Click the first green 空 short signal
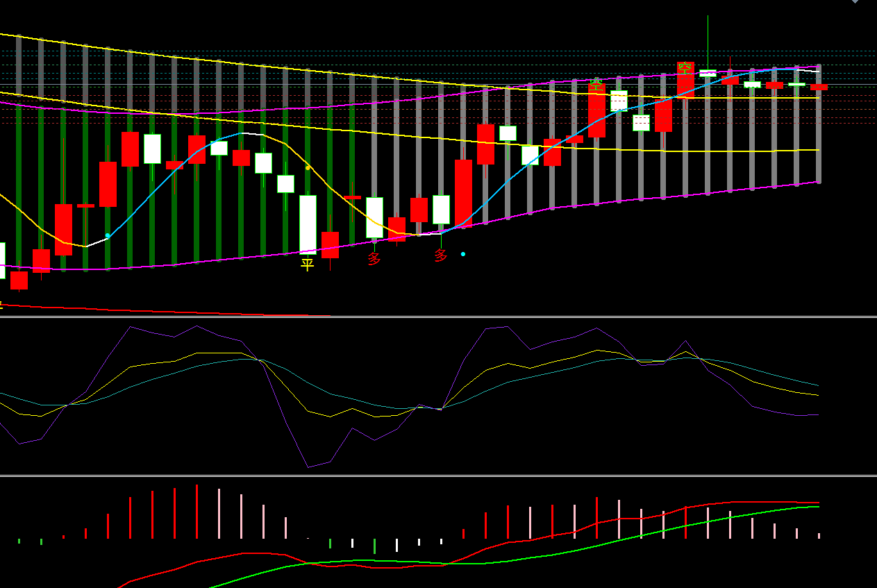The width and height of the screenshot is (877, 588). pos(596,86)
